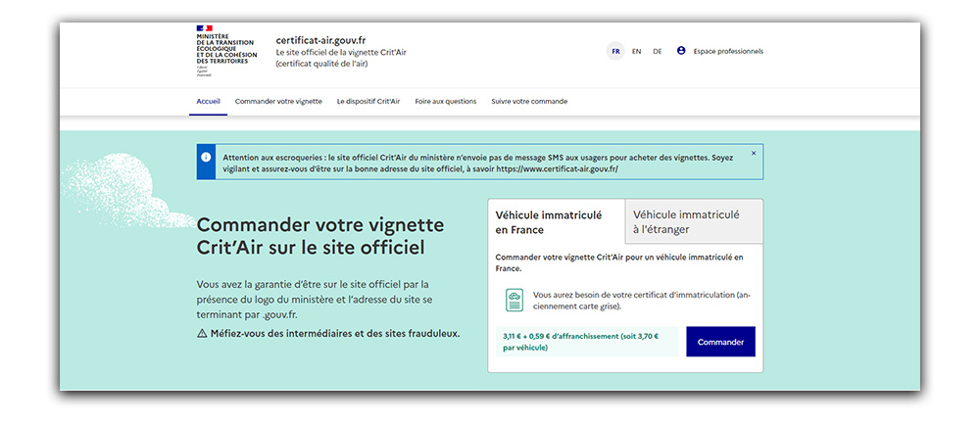This screenshot has width=980, height=423.
Task: Click the https://www.certificat-air.gouv.fr/ address in the banner
Action: coord(558,168)
